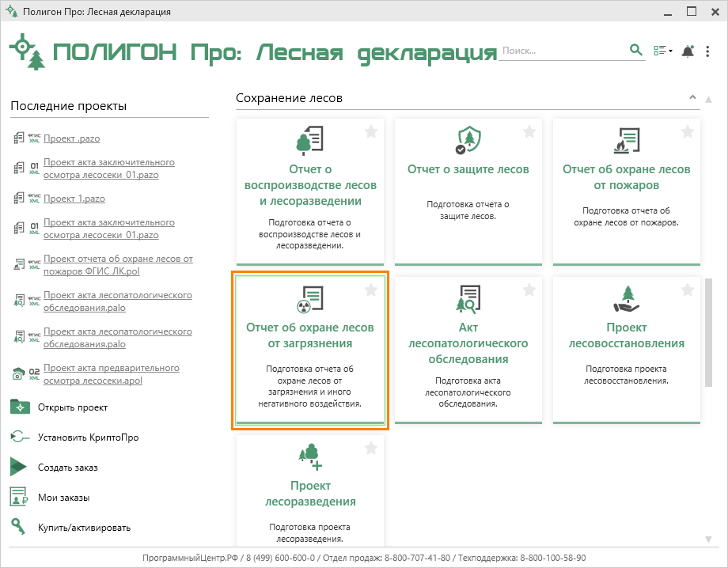Click the Купить/активировать key icon

coord(18,526)
